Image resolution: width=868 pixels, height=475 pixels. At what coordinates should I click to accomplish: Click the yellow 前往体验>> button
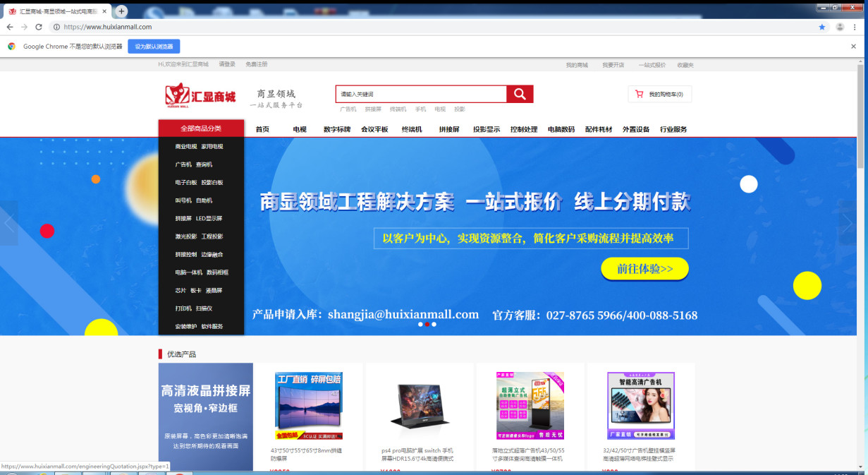point(644,269)
